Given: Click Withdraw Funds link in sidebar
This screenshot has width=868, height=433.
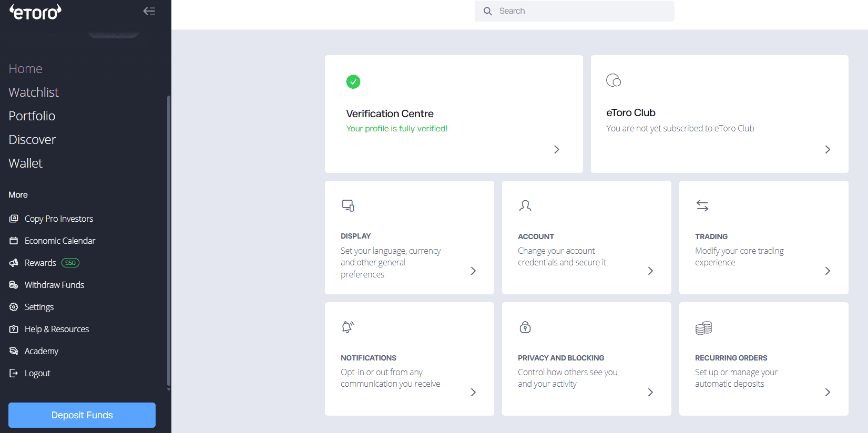Looking at the screenshot, I should pyautogui.click(x=54, y=285).
